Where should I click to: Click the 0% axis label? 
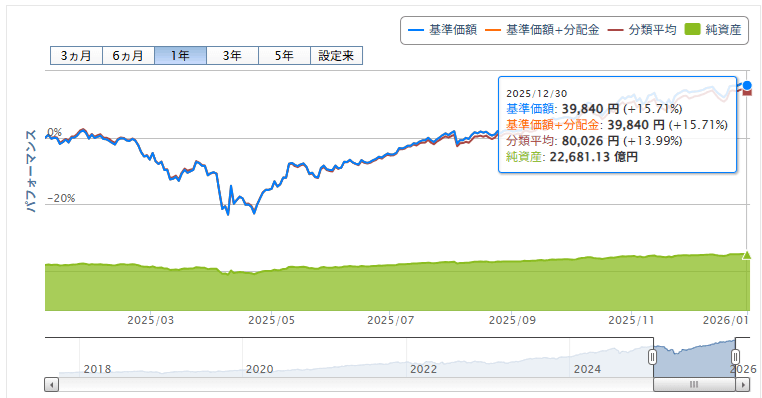[55, 132]
